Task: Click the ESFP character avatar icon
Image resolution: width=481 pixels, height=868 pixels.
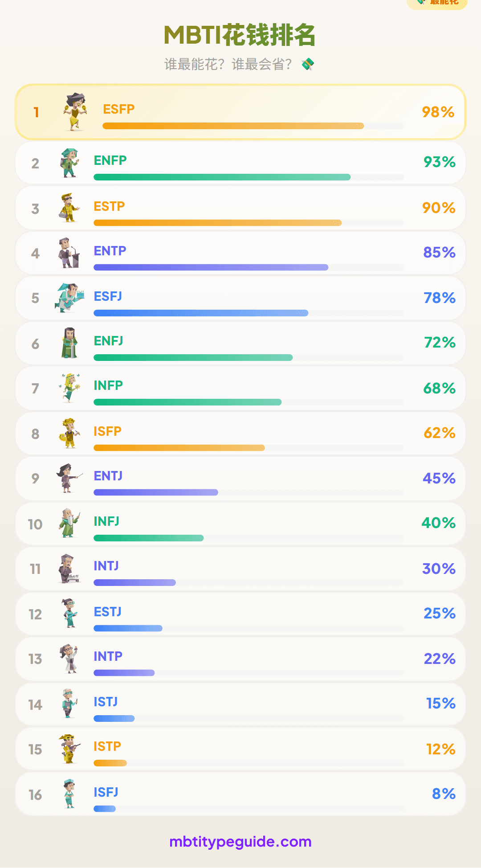Action: click(x=75, y=112)
